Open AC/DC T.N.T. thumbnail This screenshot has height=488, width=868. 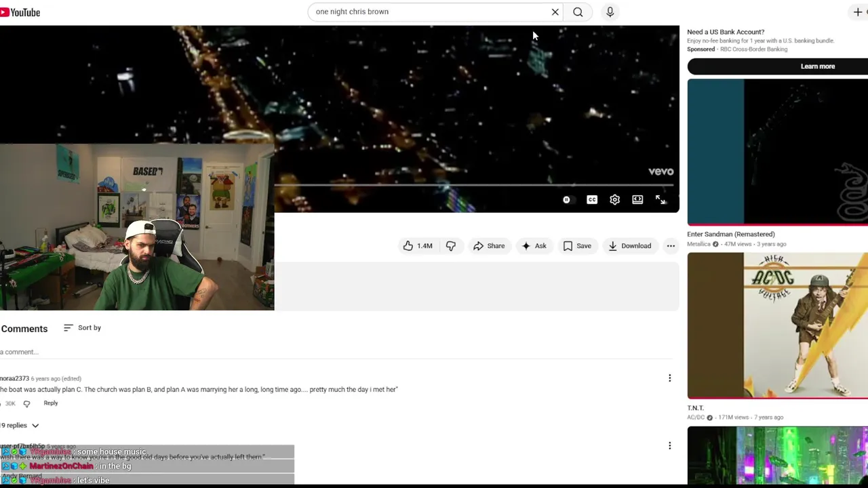pos(777,326)
